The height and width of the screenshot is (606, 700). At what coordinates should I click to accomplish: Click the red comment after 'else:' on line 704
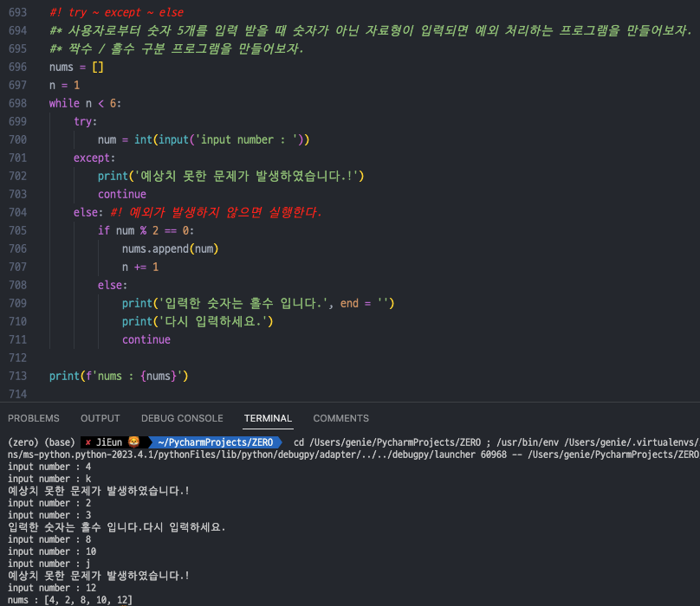(216, 212)
